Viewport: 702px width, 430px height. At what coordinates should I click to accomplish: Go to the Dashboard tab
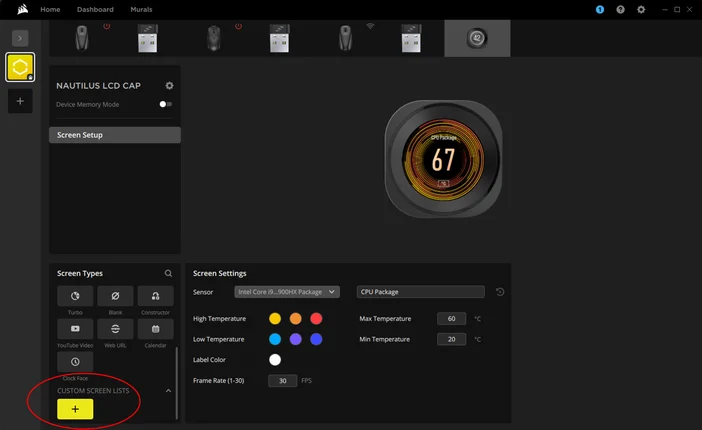[95, 9]
